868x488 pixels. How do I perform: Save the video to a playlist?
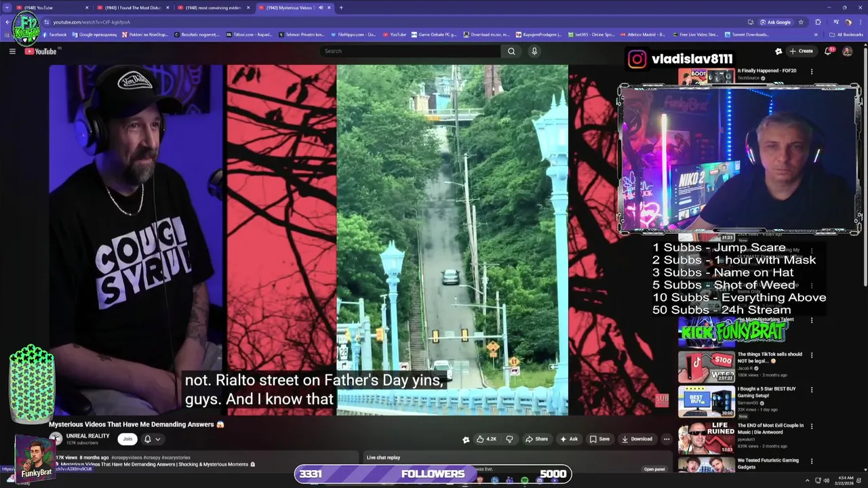[599, 439]
